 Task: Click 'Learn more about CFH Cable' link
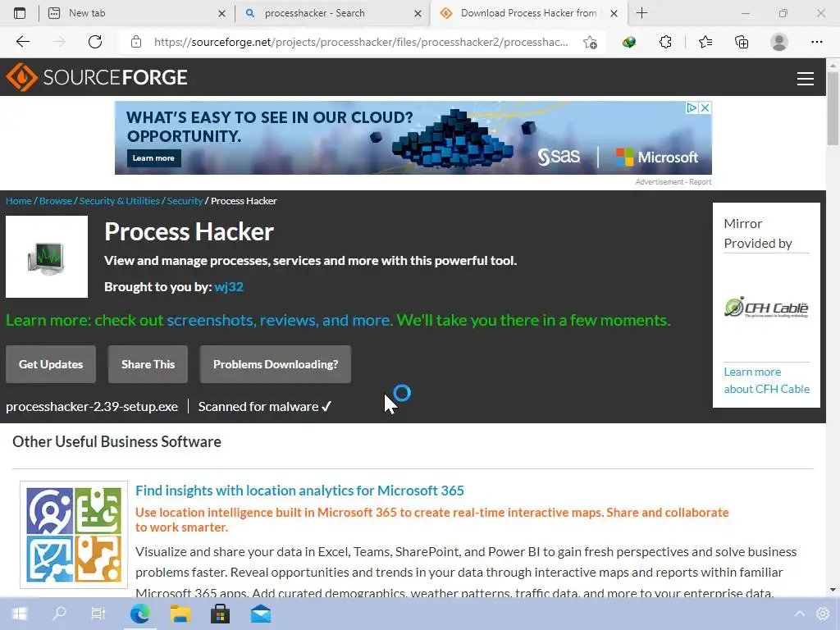(766, 381)
